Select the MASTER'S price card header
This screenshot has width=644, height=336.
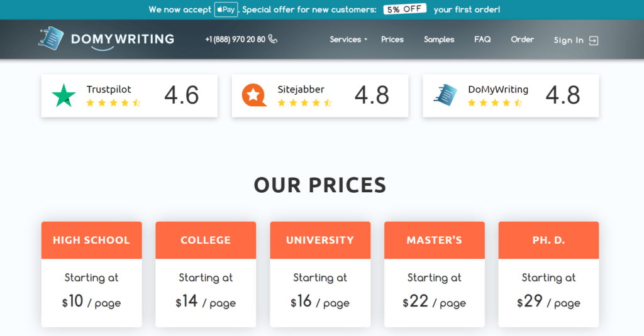tap(435, 240)
